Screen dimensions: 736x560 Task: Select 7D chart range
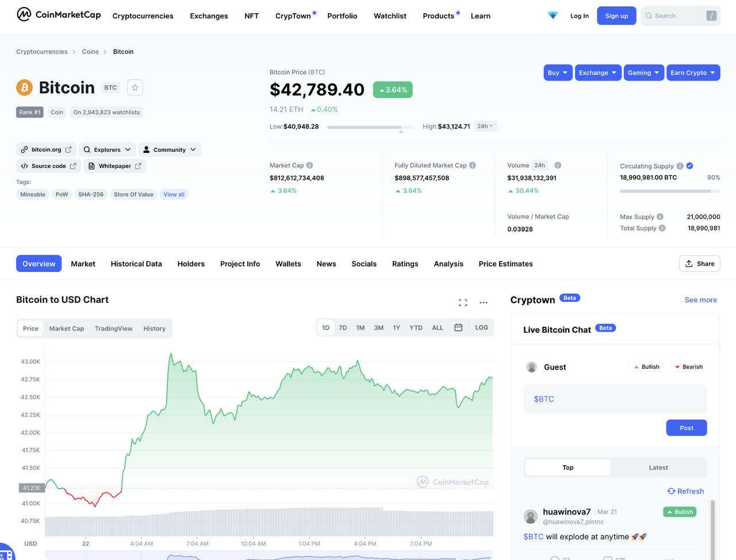pos(343,328)
